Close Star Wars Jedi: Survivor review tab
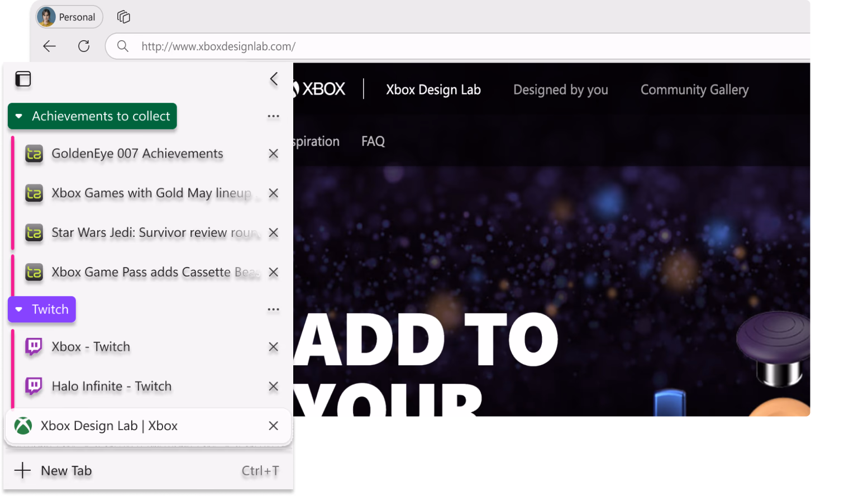868x496 pixels. 273,233
